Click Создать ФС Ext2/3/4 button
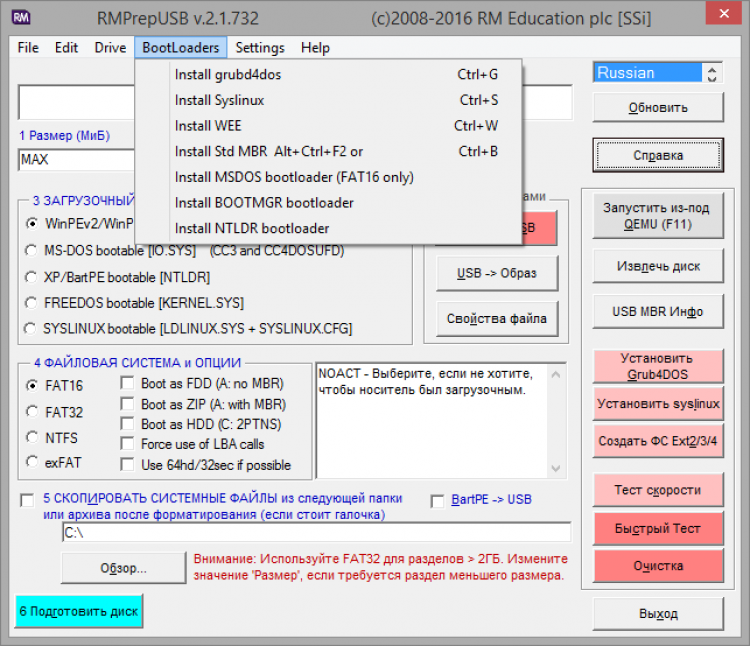Viewport: 750px width, 646px height. [x=658, y=441]
